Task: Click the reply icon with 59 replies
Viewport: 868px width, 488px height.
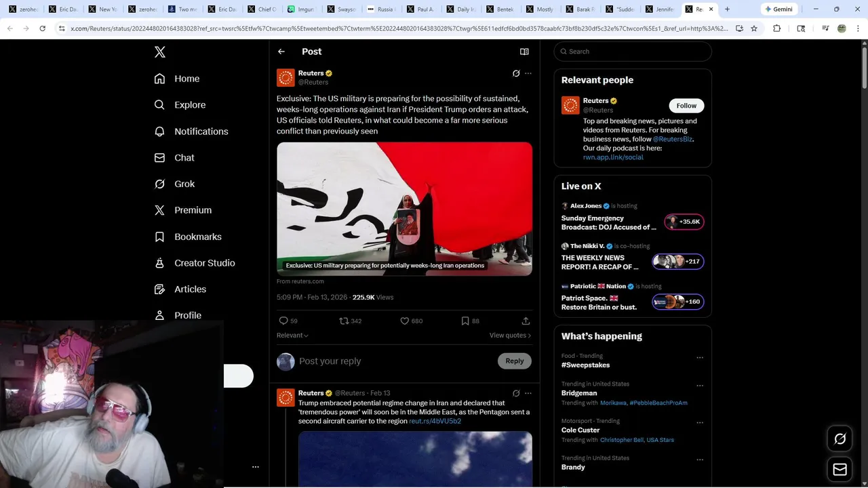Action: pos(288,321)
